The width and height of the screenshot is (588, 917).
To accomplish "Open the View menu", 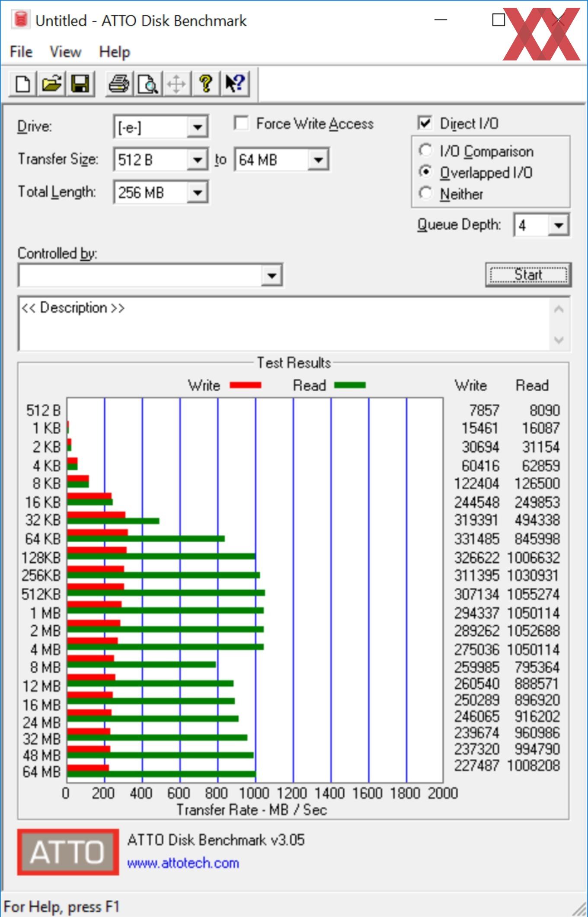I will tap(65, 52).
